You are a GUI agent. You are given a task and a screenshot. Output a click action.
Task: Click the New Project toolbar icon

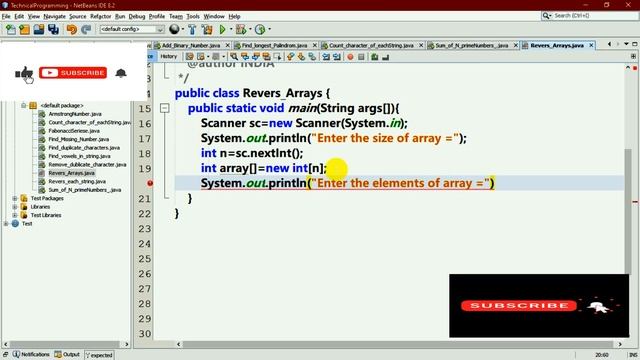click(x=24, y=29)
